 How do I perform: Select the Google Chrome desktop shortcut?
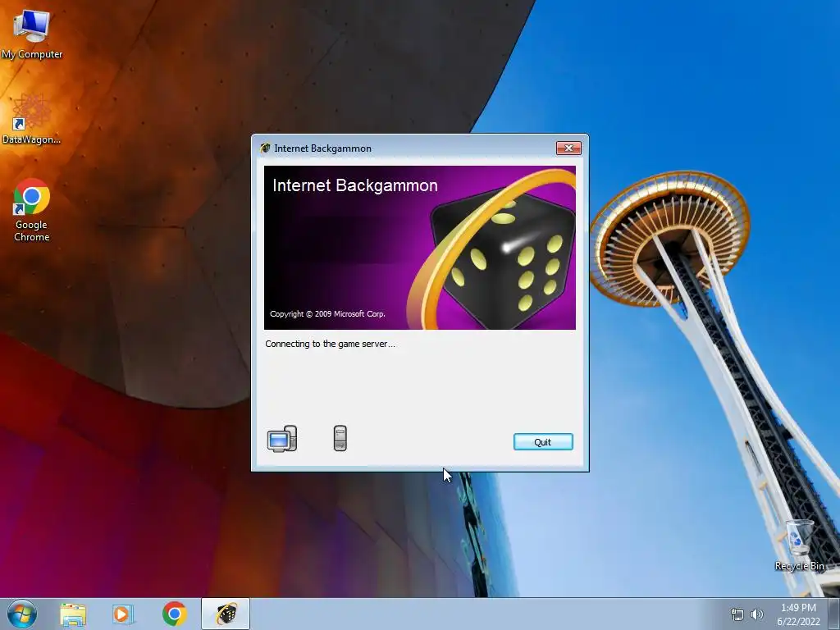tap(32, 210)
